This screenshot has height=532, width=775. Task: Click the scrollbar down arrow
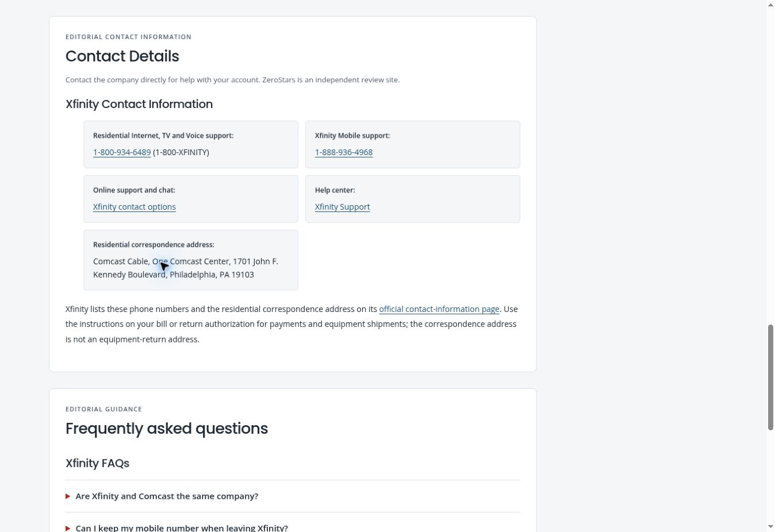770,527
